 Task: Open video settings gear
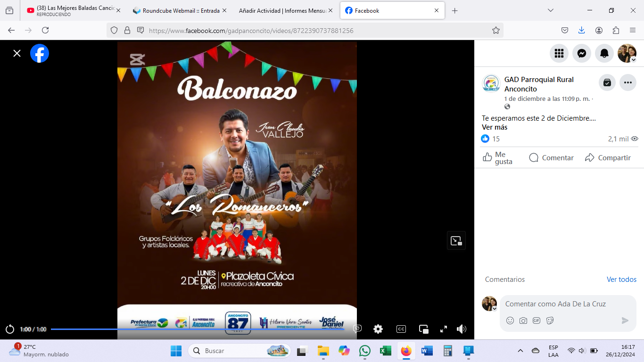click(x=378, y=329)
